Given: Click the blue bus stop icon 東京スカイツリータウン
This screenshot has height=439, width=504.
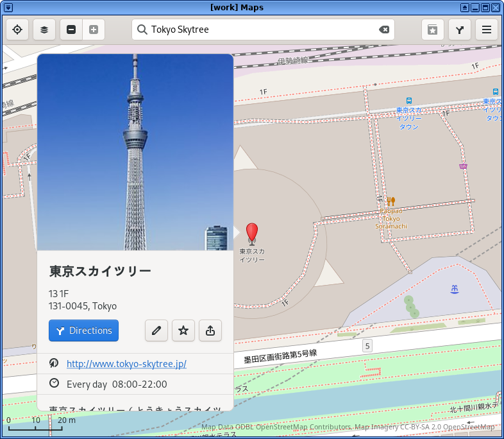Looking at the screenshot, I should tap(409, 101).
